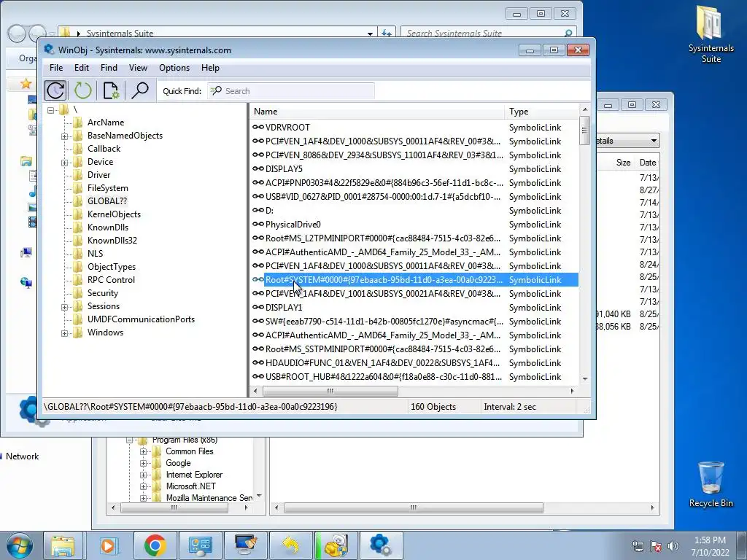Select the DISPLAY1 symbolic link entry
The height and width of the screenshot is (560, 747).
point(414,308)
